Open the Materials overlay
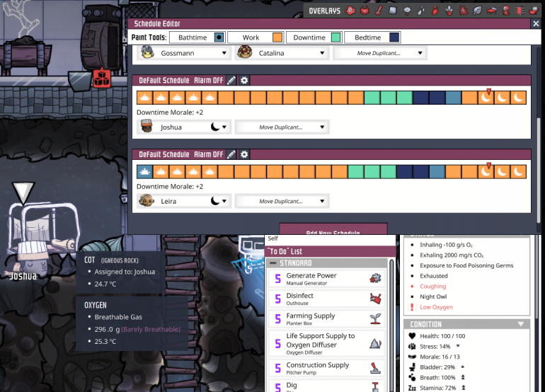The width and height of the screenshot is (545, 392). pyautogui.click(x=393, y=11)
